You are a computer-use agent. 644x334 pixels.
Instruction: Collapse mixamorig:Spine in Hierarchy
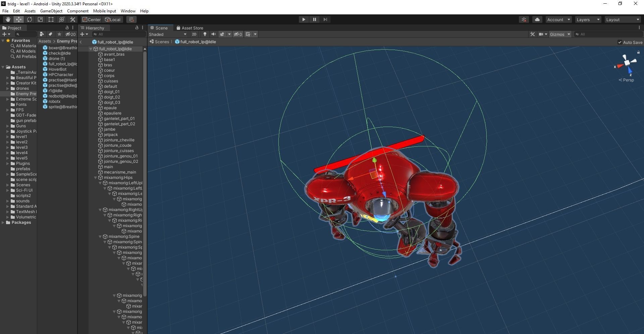click(x=100, y=237)
